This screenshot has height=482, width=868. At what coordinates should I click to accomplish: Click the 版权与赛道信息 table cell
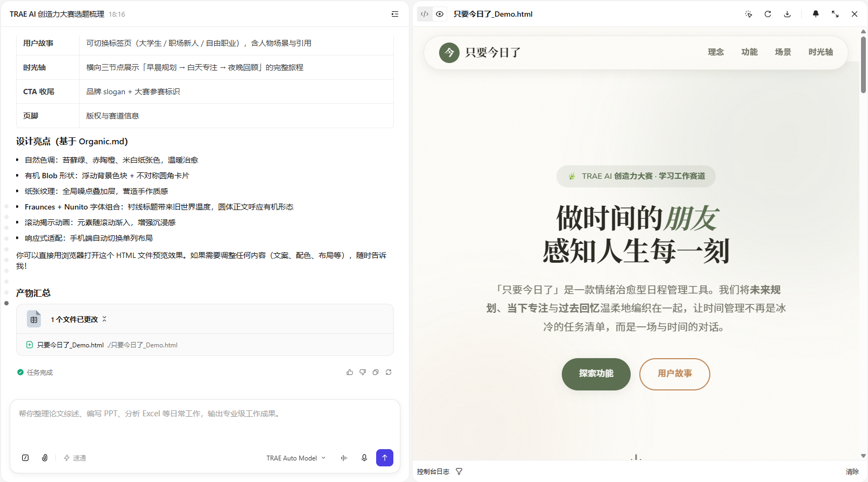pos(112,116)
